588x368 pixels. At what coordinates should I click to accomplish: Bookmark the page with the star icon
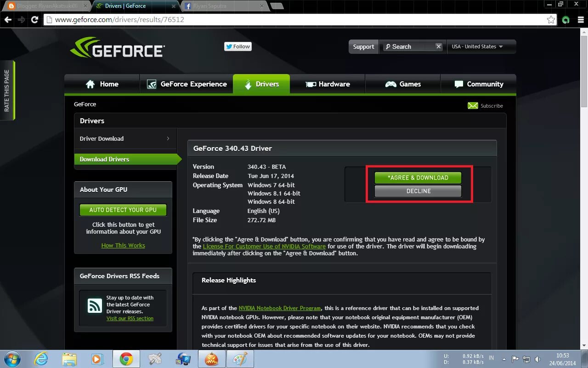click(551, 20)
